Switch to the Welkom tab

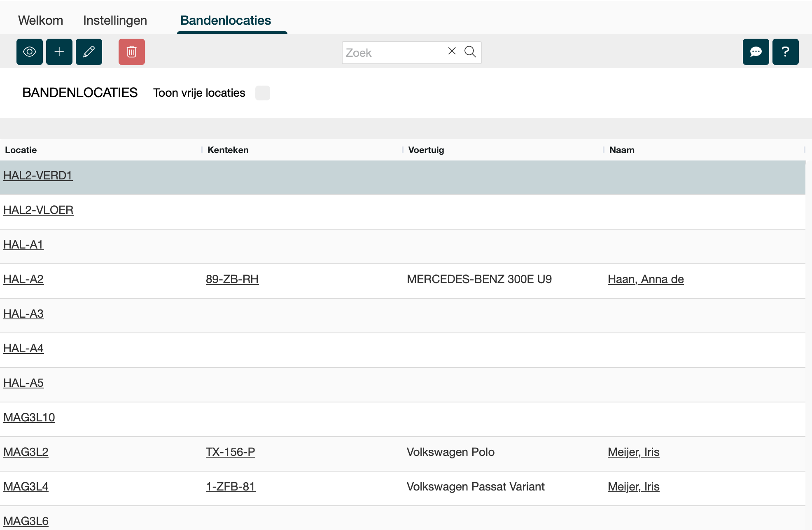point(40,21)
